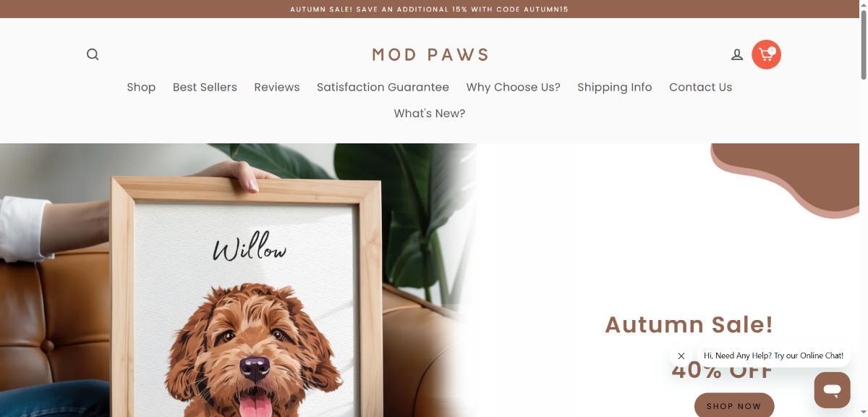Open Shipping Info page
The image size is (868, 417).
point(615,87)
